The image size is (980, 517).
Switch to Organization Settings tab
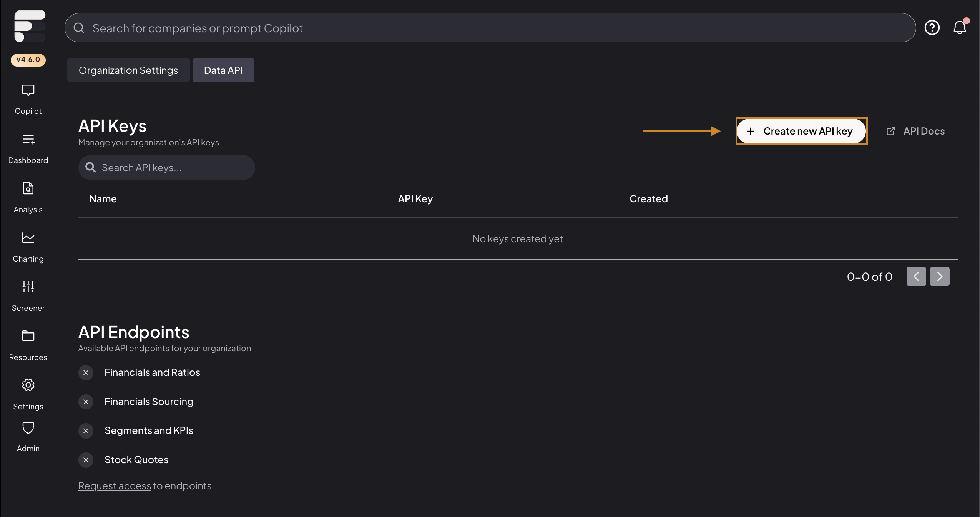(128, 70)
